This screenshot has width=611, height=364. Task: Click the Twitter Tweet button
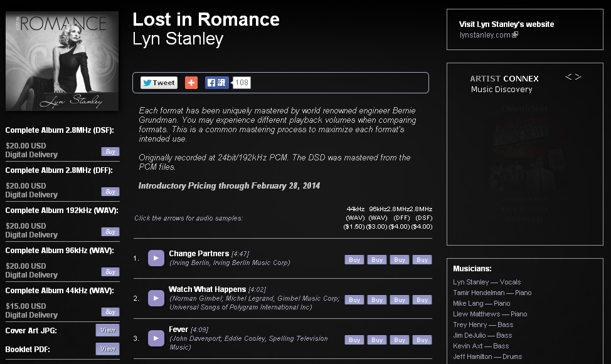pos(159,83)
